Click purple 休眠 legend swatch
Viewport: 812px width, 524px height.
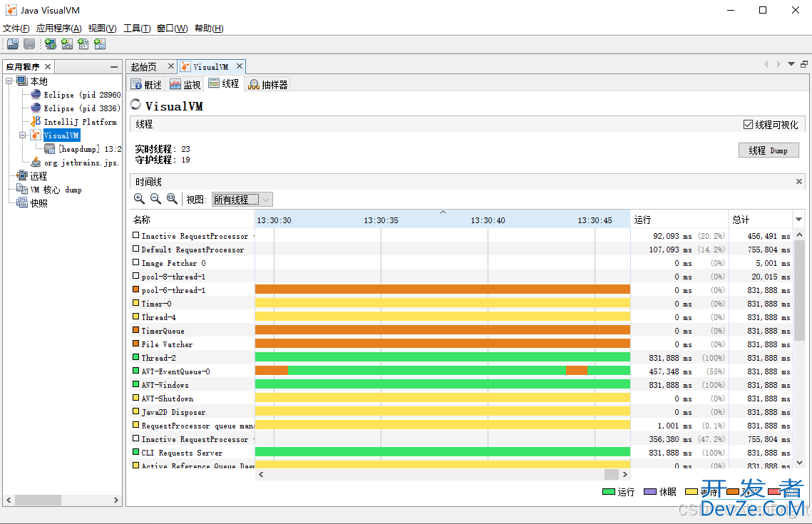click(650, 491)
